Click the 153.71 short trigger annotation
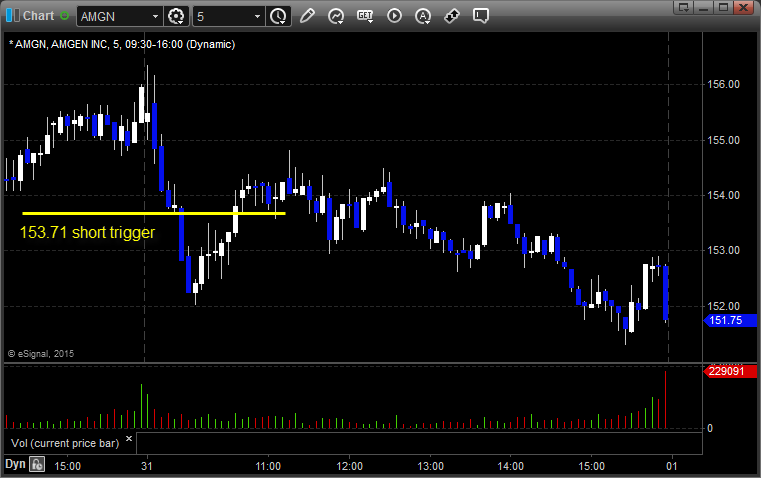The height and width of the screenshot is (478, 761). pos(87,232)
